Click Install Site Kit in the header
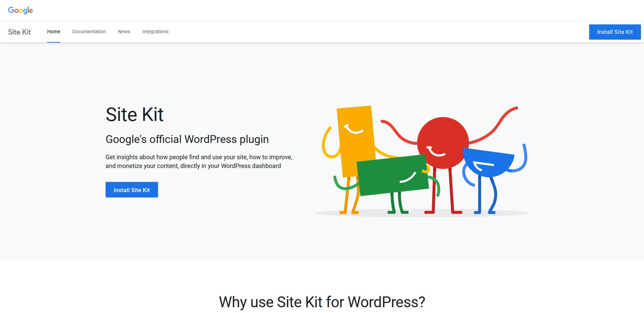The image size is (644, 313). [x=615, y=32]
